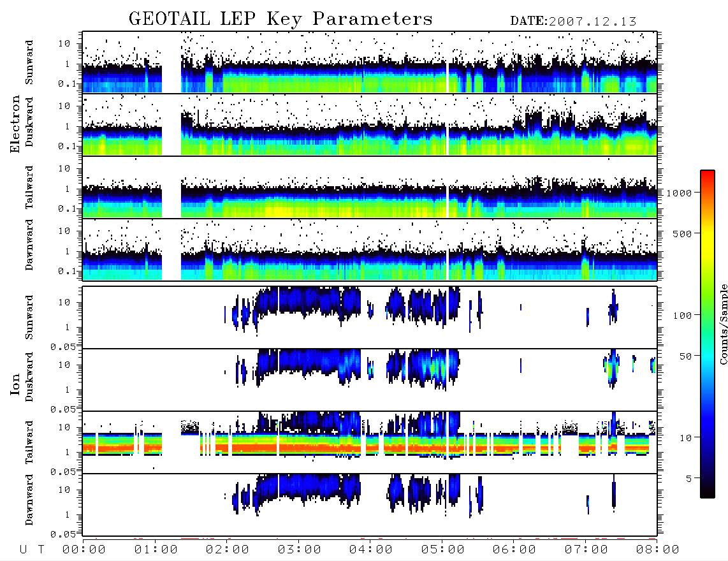Click the 05:00 time axis tick label
The height and width of the screenshot is (561, 728).
[x=443, y=550]
